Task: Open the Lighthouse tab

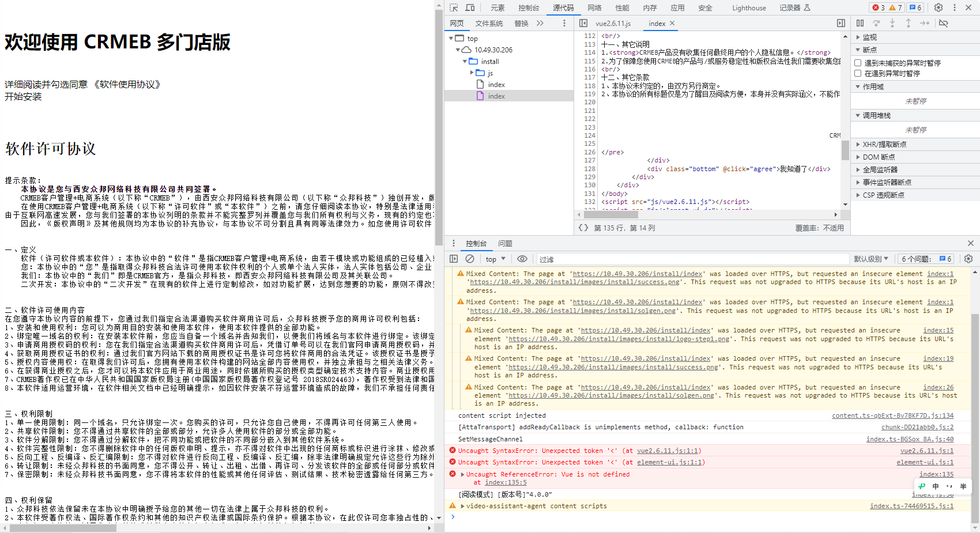Action: pos(749,7)
